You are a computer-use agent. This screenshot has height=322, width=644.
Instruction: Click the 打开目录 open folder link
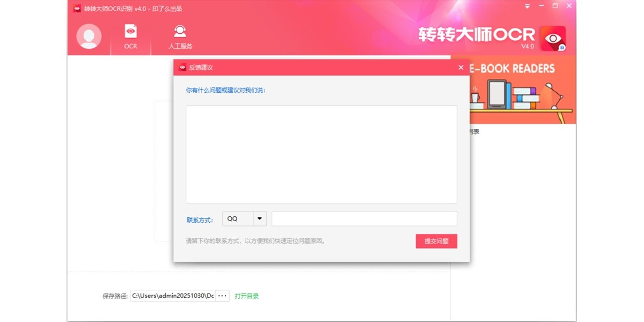[246, 296]
